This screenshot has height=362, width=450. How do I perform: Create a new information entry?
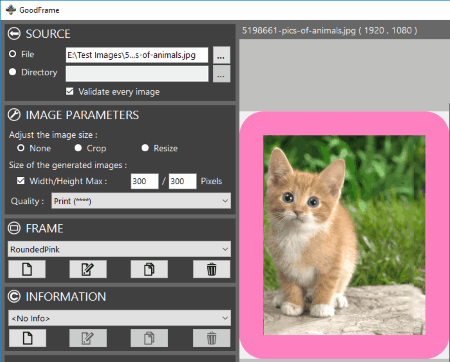pos(27,338)
